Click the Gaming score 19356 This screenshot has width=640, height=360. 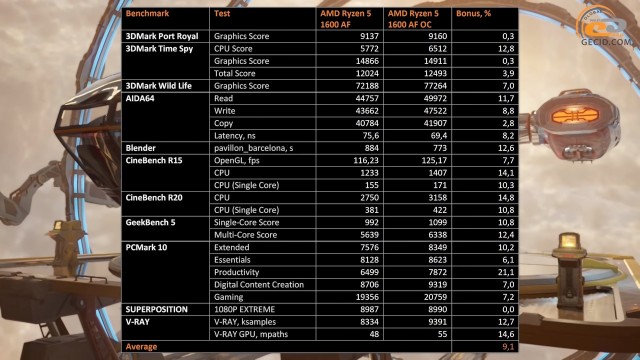[367, 297]
